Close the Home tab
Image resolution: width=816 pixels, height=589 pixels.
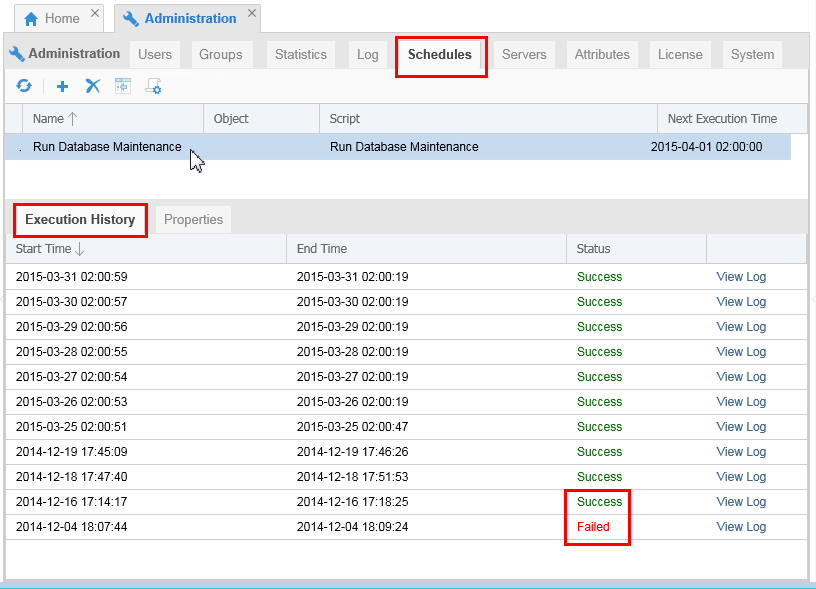95,14
